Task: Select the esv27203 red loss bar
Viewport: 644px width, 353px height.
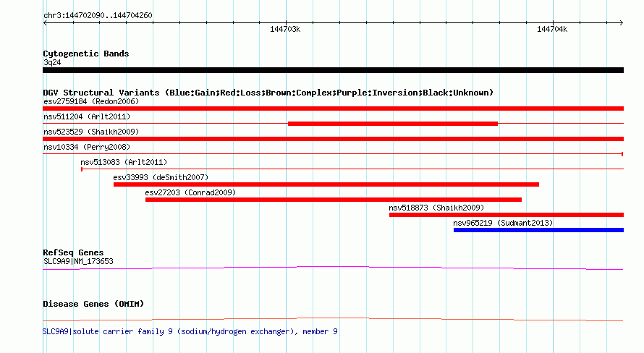Action: click(x=334, y=200)
